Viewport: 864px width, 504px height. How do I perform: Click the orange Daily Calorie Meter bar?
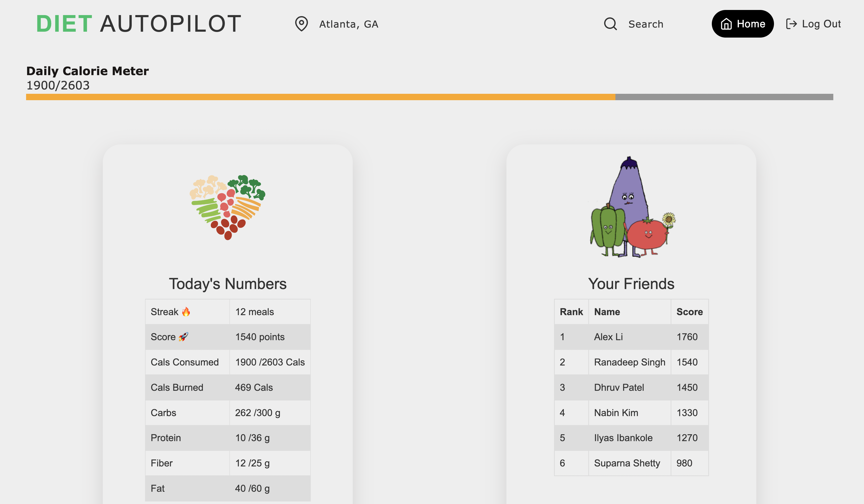pos(320,97)
